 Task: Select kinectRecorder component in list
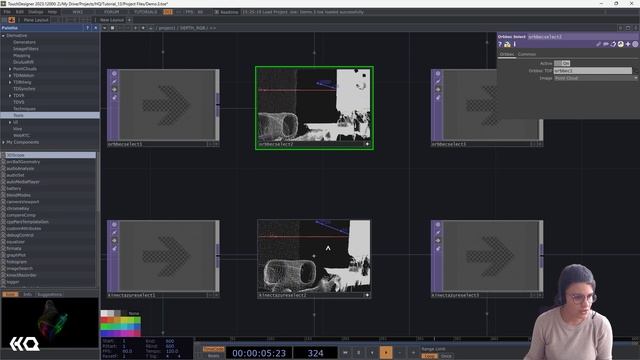[21, 275]
